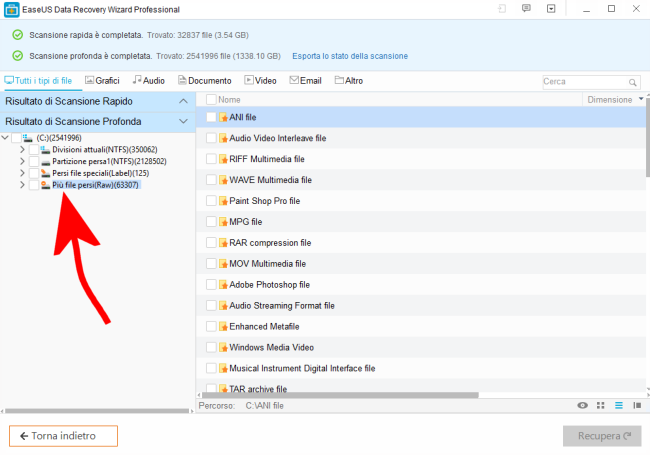Check the Persi file speciali(Label) checkbox
This screenshot has width=650, height=455.
tap(34, 173)
